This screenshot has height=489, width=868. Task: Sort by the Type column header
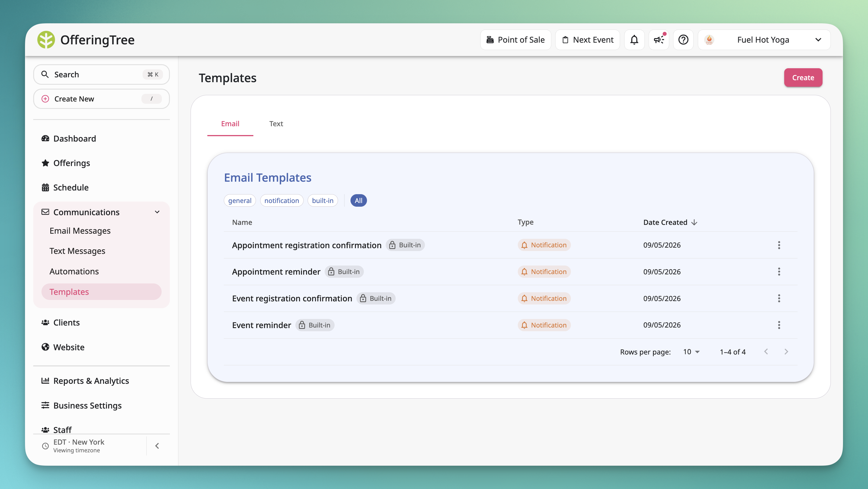coord(525,222)
